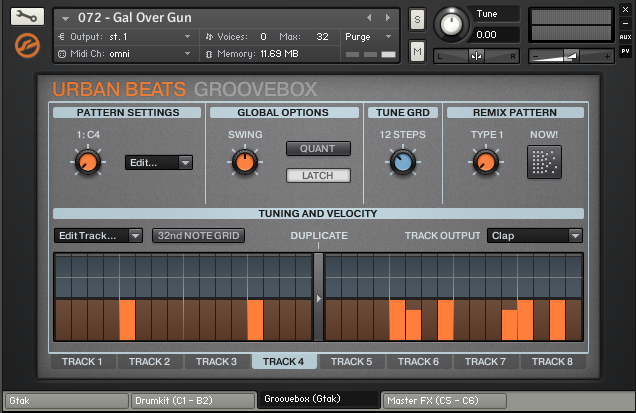Click the AUX button on right edge
The image size is (636, 413).
[625, 36]
